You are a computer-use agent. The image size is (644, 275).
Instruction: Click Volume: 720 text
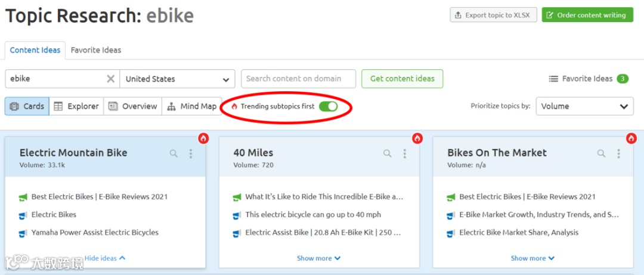tap(253, 165)
